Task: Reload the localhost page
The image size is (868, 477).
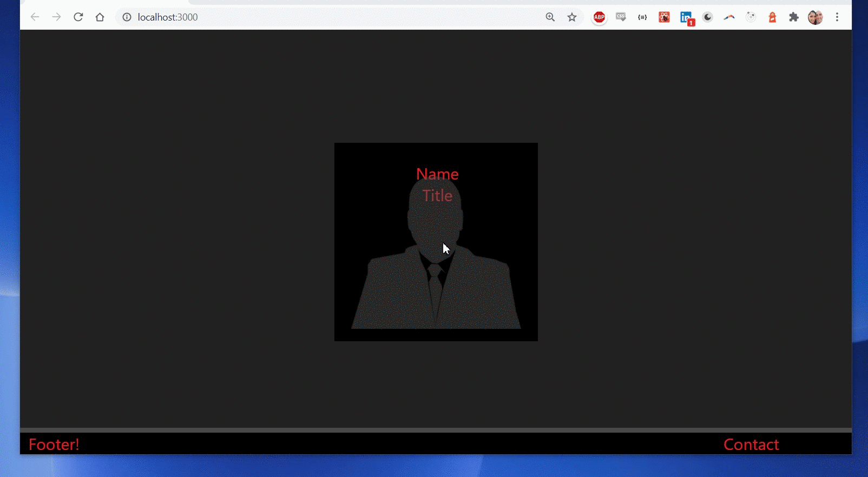Action: (78, 17)
